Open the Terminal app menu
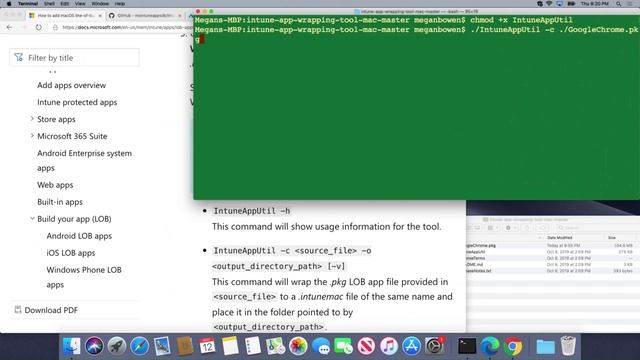Screen dimensions: 640x360 28,4
